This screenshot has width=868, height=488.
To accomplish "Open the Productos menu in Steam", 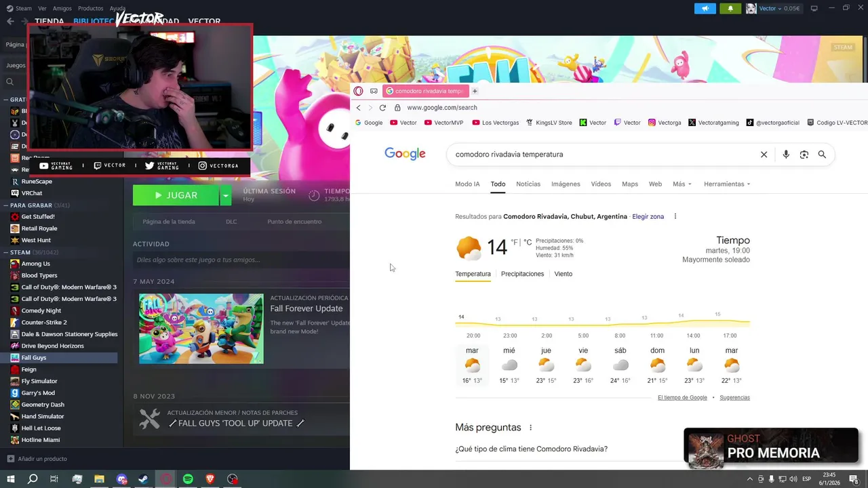I will pyautogui.click(x=91, y=8).
